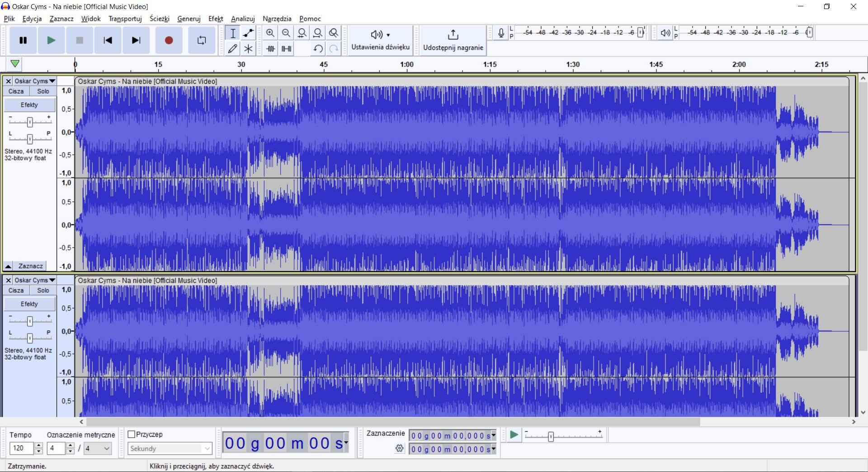Click the Efekty button on first track
The height and width of the screenshot is (472, 868).
click(x=29, y=105)
